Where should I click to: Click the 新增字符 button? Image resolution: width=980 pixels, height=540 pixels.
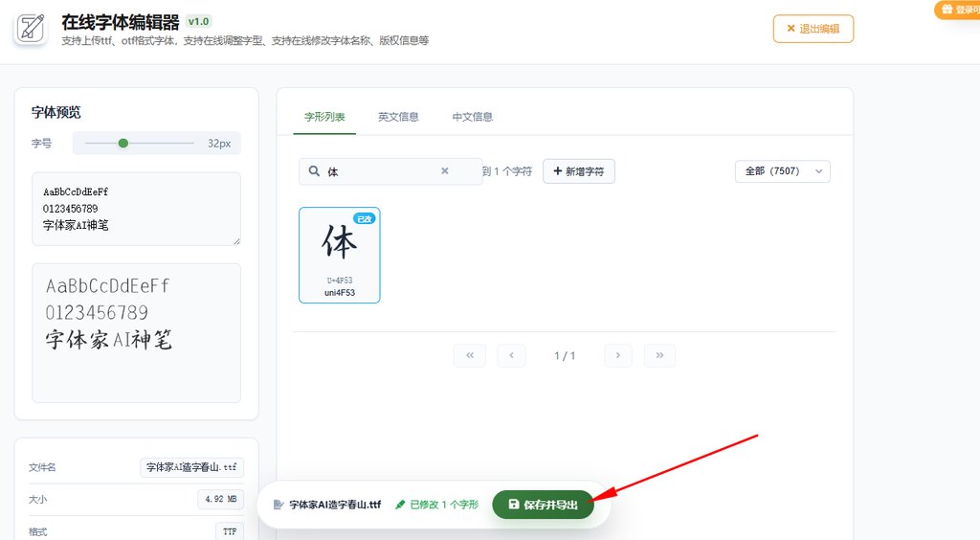click(x=579, y=171)
